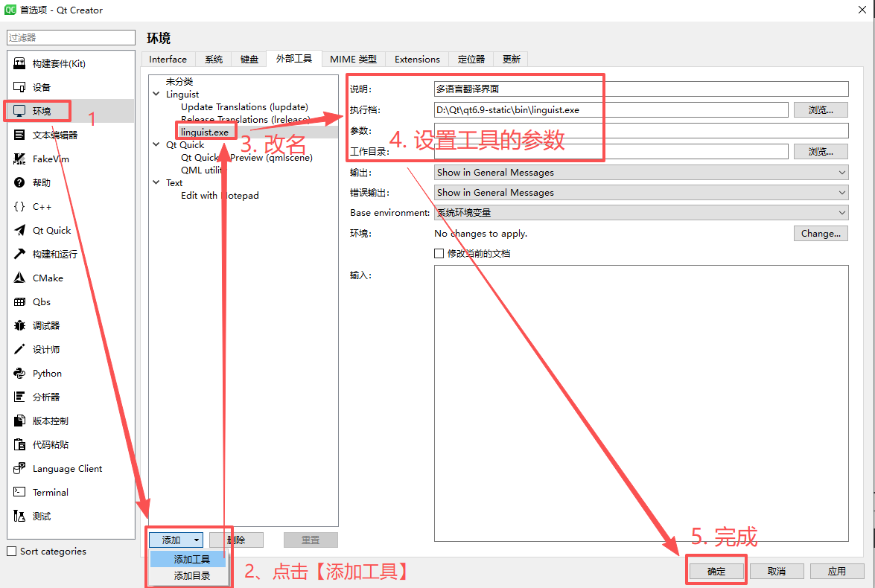Close the 首选项 dialog window
This screenshot has height=588, width=875.
(862, 10)
